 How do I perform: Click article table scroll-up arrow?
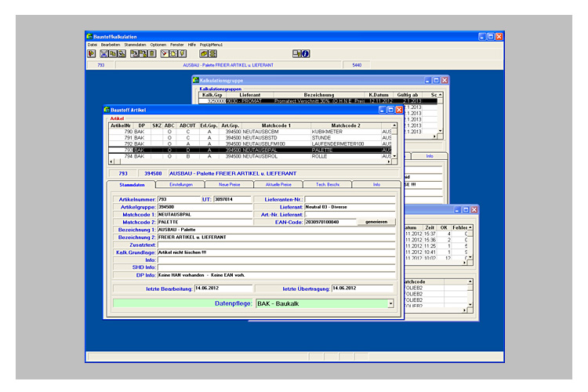click(394, 125)
